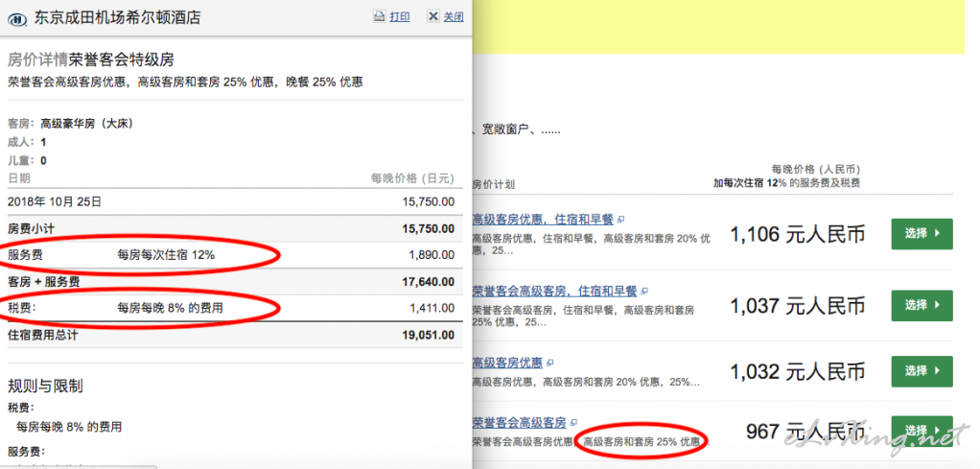The height and width of the screenshot is (469, 980).
Task: Click the popup icon on the 967 元 row
Action: tap(573, 423)
